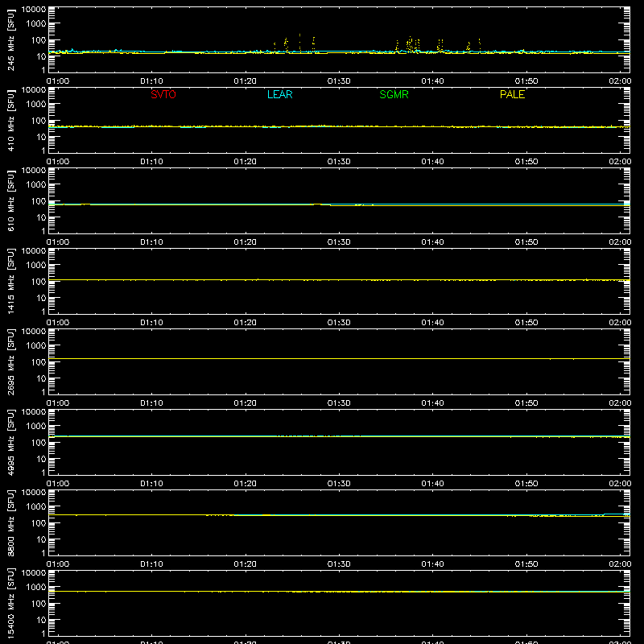Screen dimensions: 644x644
Task: Click '01:30' below the 245 MHz plot
Action: point(339,81)
